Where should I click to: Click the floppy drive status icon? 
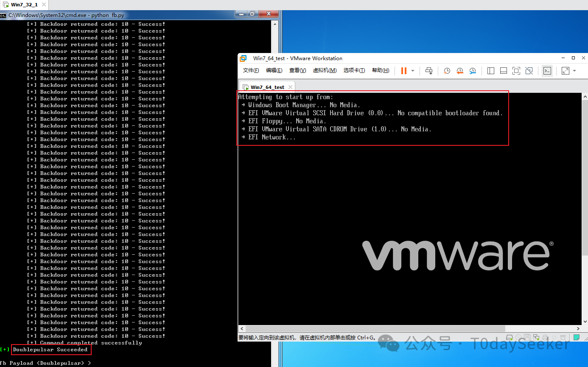coord(526,338)
